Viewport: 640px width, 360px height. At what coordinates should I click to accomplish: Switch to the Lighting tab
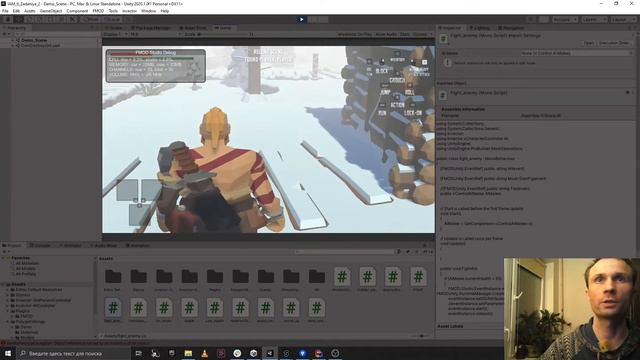480,28
